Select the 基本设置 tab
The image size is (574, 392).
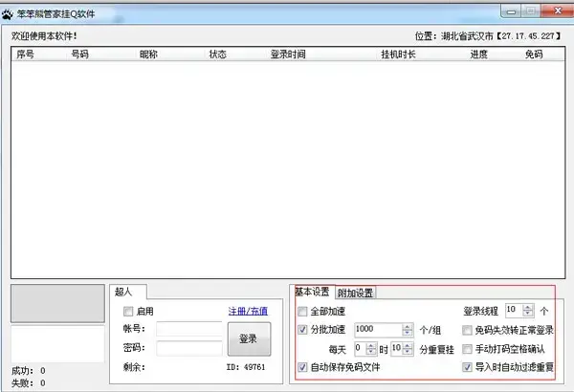(x=313, y=292)
